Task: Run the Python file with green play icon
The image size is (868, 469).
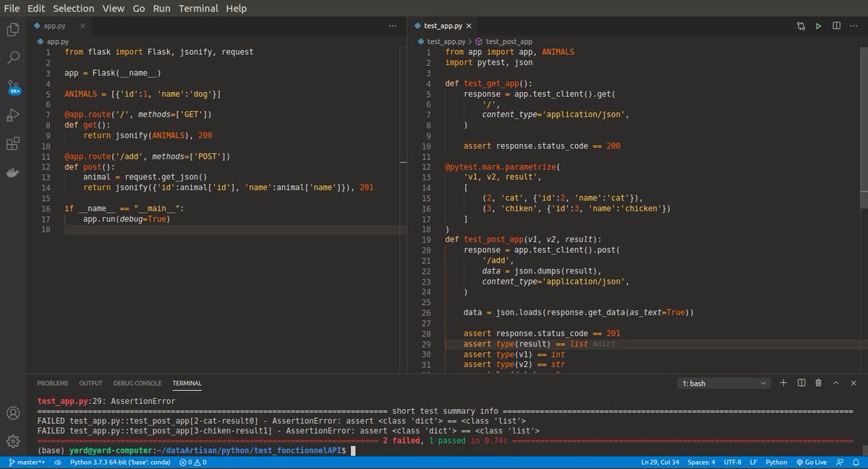Action: pos(819,25)
